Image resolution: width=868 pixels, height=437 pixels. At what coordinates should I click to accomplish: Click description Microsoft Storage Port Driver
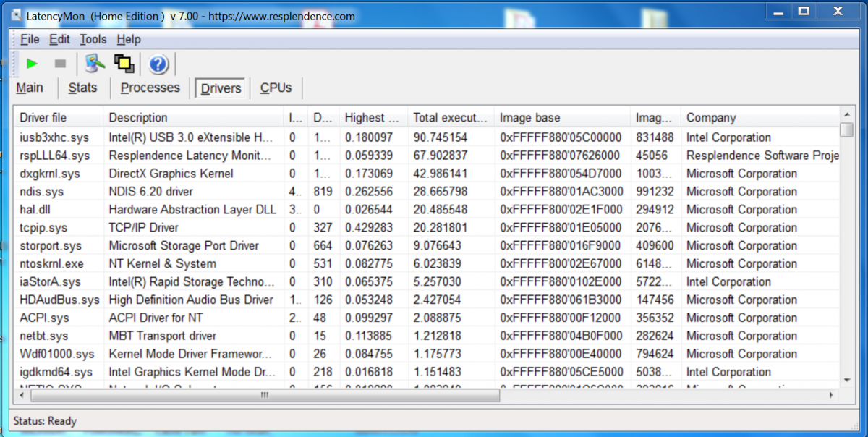pyautogui.click(x=184, y=246)
